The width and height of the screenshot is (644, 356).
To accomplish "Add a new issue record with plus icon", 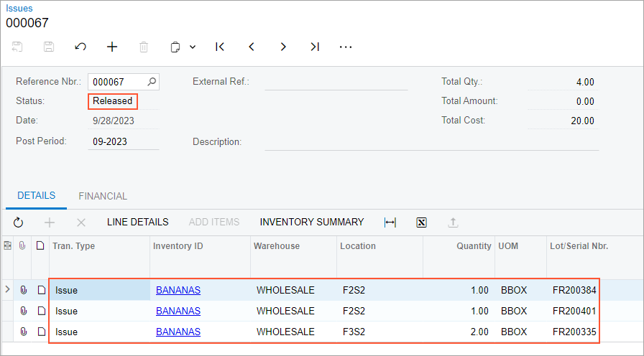I will coord(112,47).
